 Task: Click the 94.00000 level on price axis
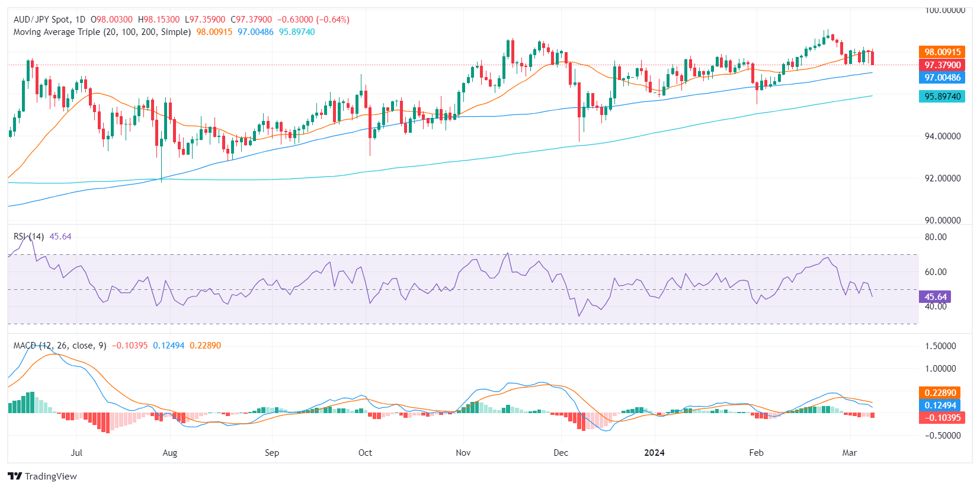click(943, 136)
